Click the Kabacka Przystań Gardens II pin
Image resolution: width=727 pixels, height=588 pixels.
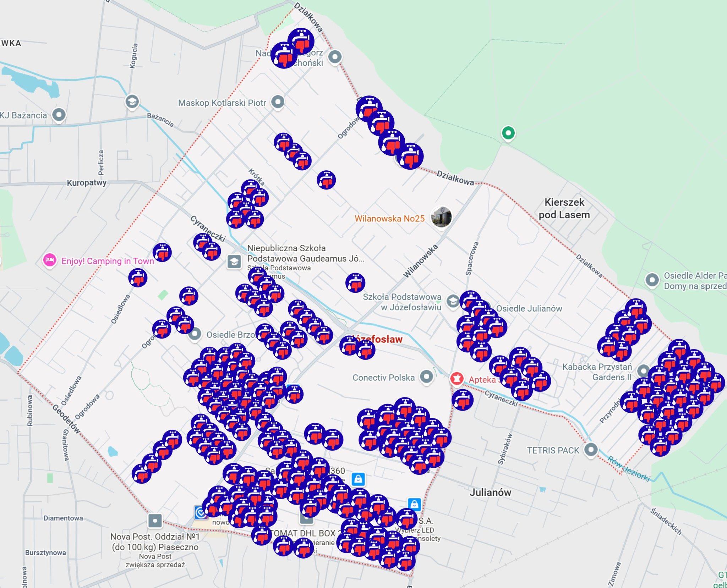[x=643, y=371]
